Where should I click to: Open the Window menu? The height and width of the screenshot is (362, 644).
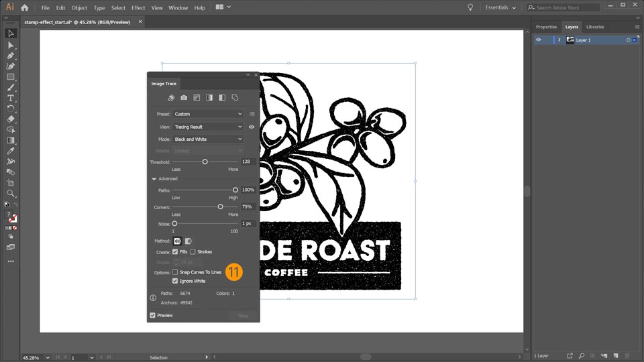click(178, 8)
